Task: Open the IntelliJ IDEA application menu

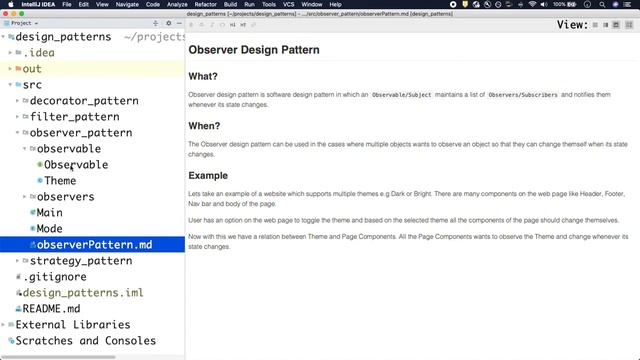Action: coord(38,4)
